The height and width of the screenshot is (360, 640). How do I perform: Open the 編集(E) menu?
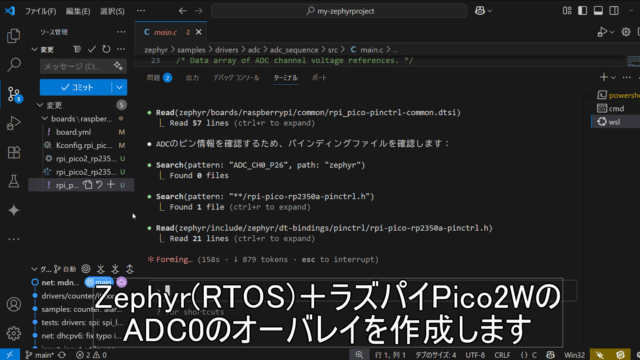78,11
